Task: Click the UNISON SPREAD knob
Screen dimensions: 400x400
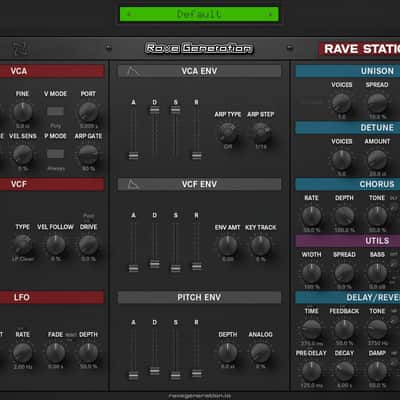Action: click(x=377, y=103)
